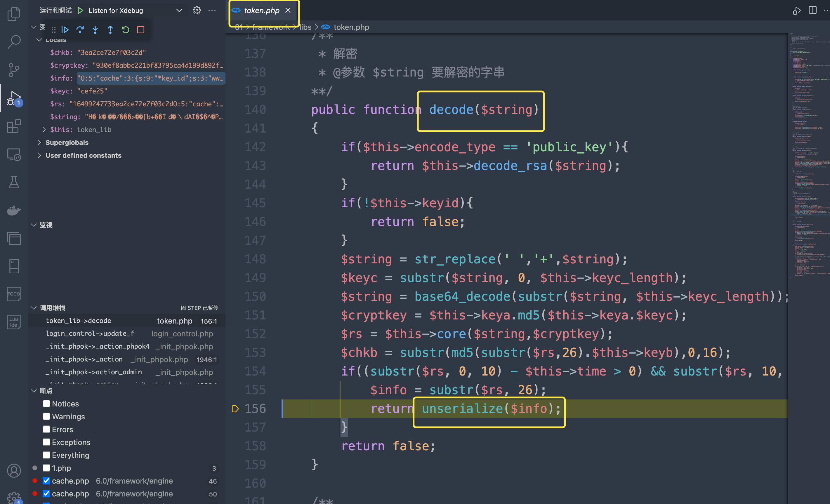Screen dimensions: 830x504
Task: Select the Testing beaker icon
Action: (x=13, y=182)
